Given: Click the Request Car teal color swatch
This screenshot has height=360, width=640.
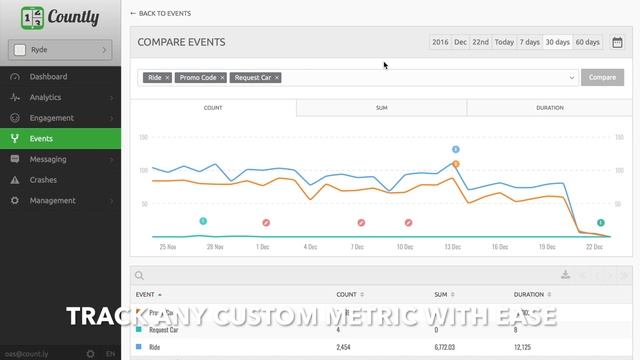Looking at the screenshot, I should click(139, 329).
